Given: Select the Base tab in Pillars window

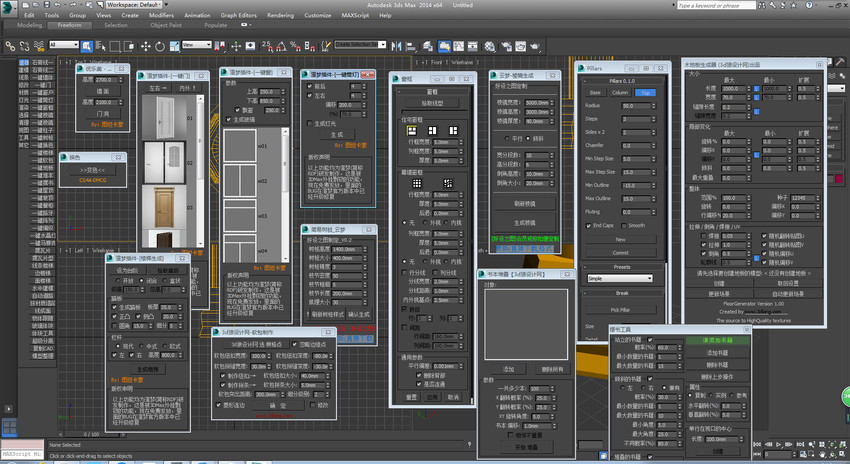Looking at the screenshot, I should (x=595, y=93).
